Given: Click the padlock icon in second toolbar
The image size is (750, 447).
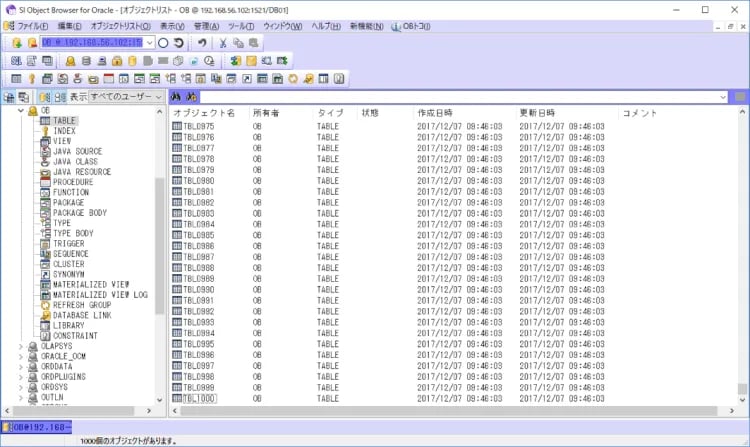Looking at the screenshot, I should [x=117, y=61].
